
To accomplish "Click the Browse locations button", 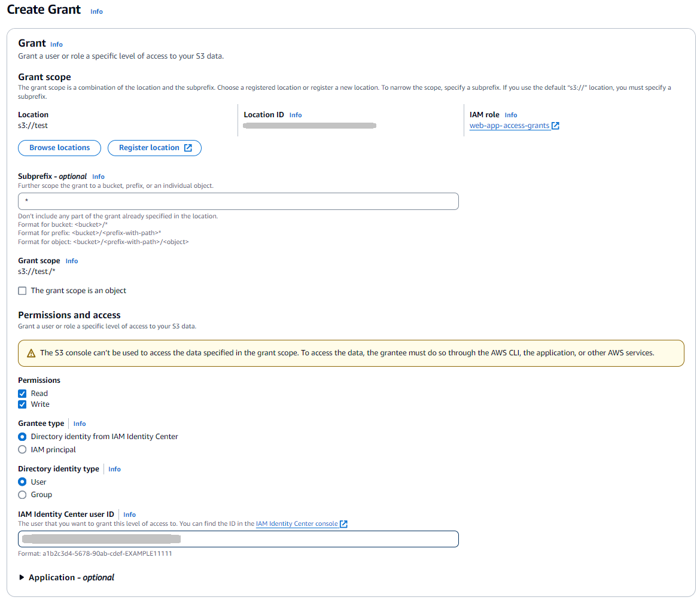I will tap(59, 148).
